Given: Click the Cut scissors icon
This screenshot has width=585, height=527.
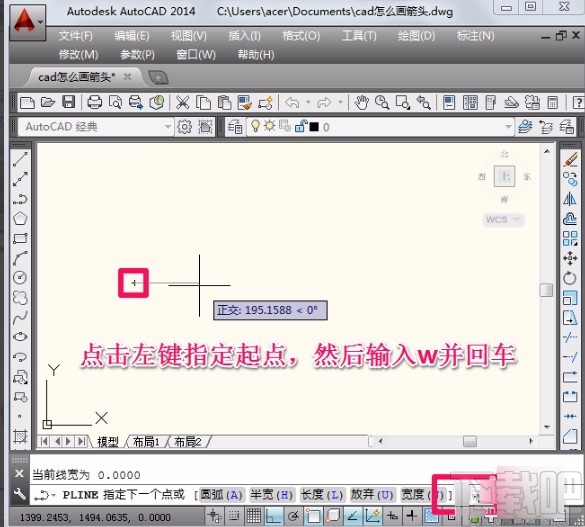Looking at the screenshot, I should (182, 102).
